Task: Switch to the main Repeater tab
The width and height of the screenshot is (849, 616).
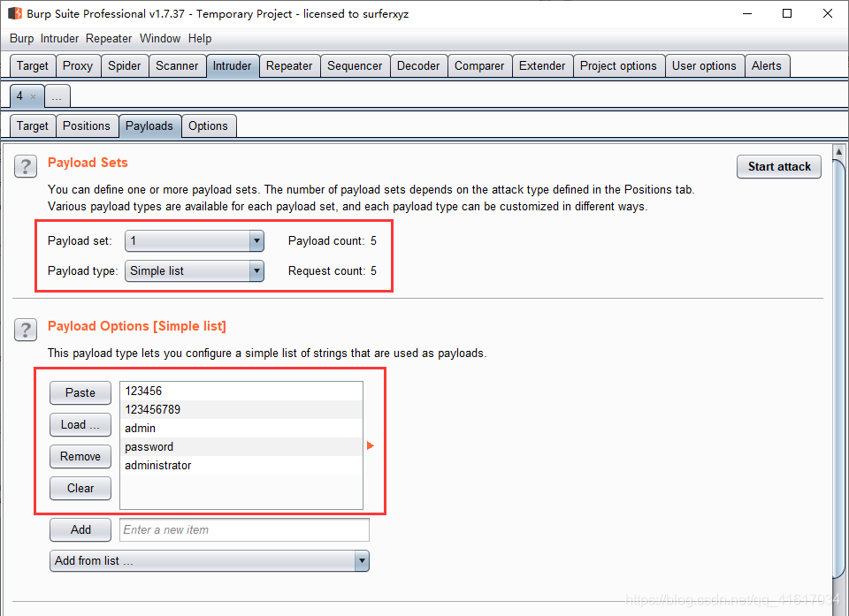Action: pos(289,66)
